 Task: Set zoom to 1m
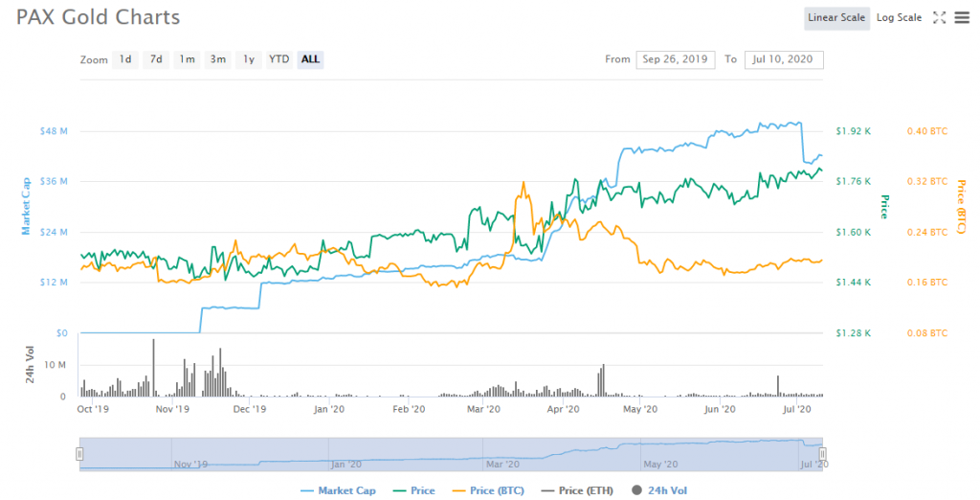coord(187,59)
